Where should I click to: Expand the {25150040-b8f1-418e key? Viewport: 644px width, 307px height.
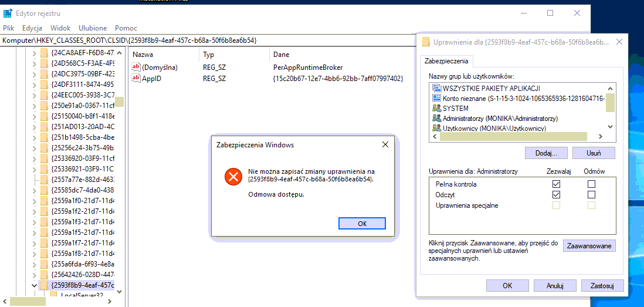point(34,116)
